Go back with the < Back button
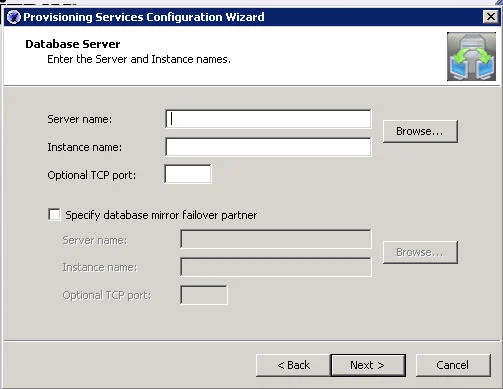Viewport: 503px width, 389px height. [293, 365]
